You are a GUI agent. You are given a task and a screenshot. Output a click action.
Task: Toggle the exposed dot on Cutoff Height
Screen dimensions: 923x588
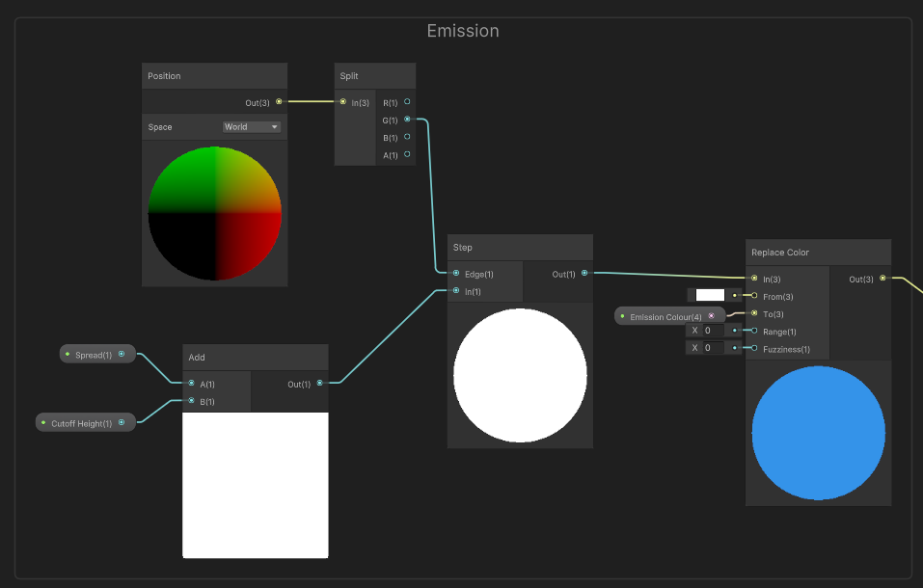122,422
